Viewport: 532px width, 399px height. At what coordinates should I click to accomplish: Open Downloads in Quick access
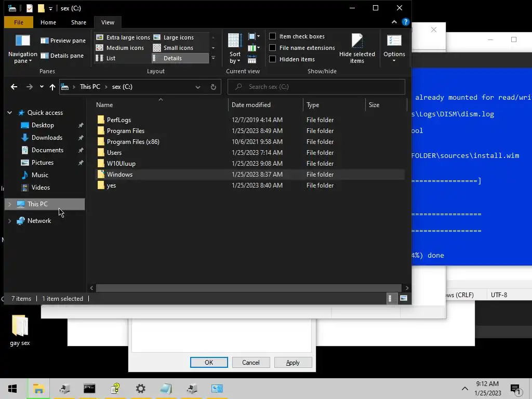coord(47,138)
